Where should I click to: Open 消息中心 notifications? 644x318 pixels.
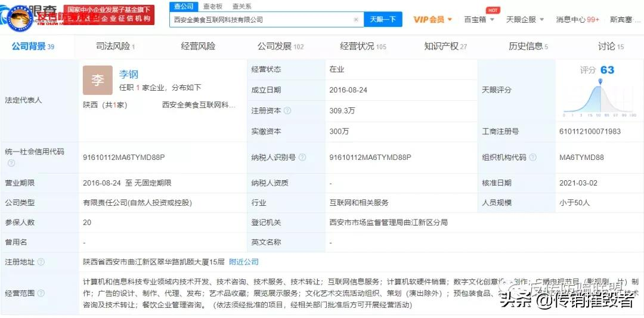[577, 19]
